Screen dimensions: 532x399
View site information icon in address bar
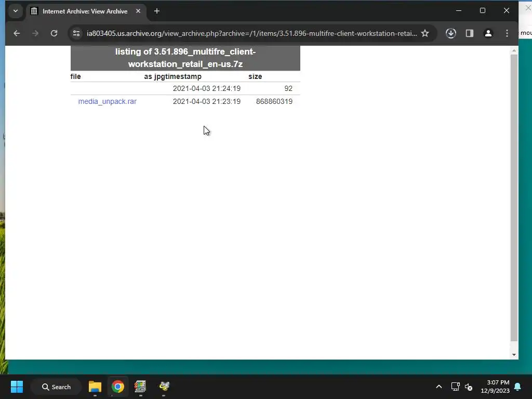(76, 33)
